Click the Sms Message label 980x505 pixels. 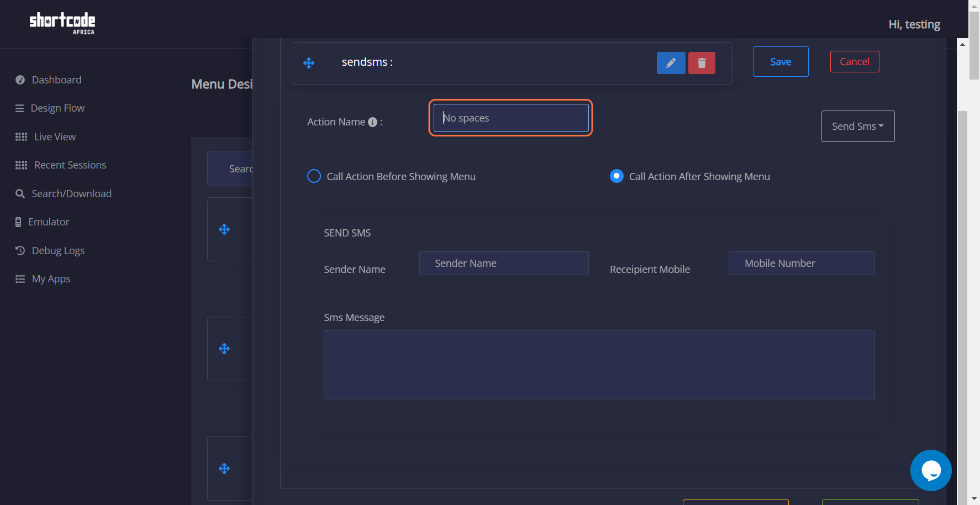coord(354,317)
